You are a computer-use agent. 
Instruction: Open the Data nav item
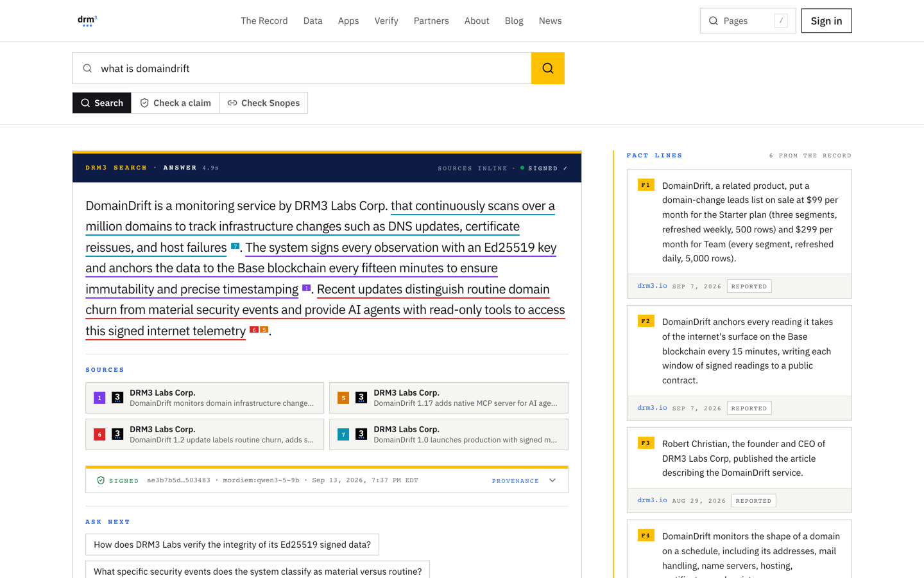(313, 21)
